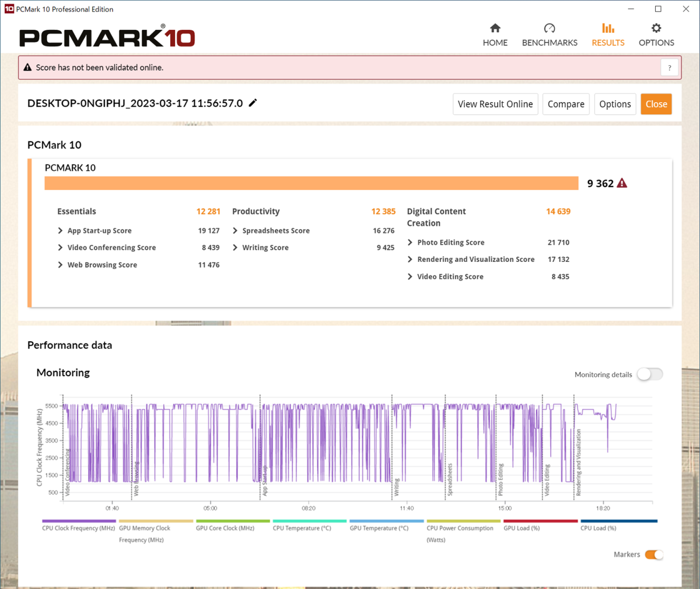Click Productivity score 12 385
This screenshot has width=700, height=589.
click(383, 211)
